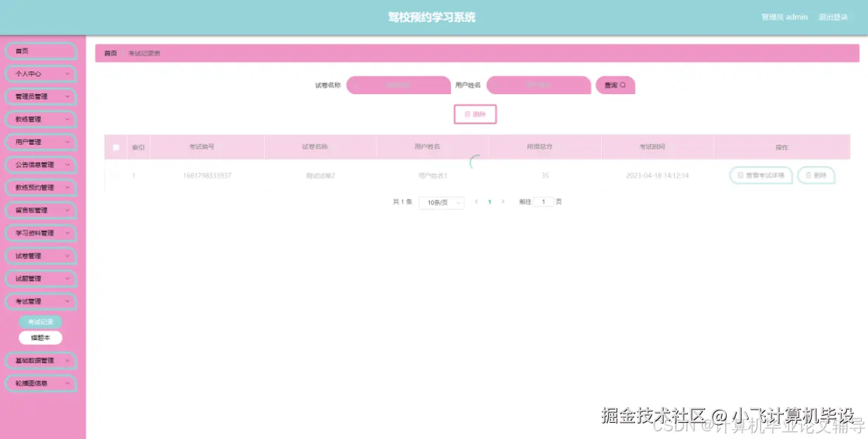The height and width of the screenshot is (439, 868).
Task: Expand the 教练预约管理 sidebar menu
Action: tap(41, 188)
